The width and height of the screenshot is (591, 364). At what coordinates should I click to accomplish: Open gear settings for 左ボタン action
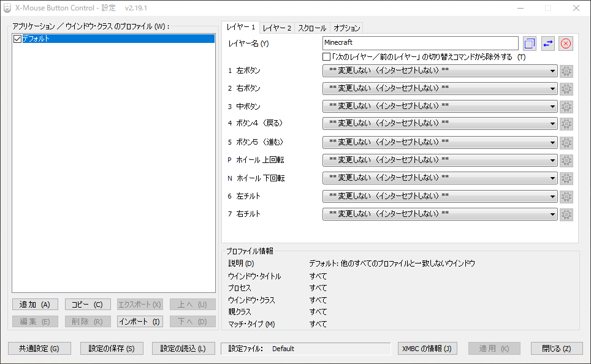click(566, 70)
